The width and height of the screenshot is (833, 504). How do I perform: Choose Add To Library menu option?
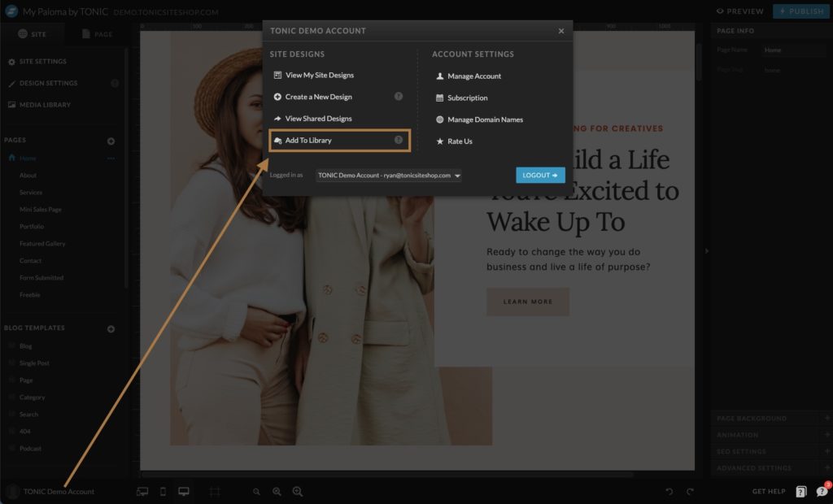tap(308, 140)
